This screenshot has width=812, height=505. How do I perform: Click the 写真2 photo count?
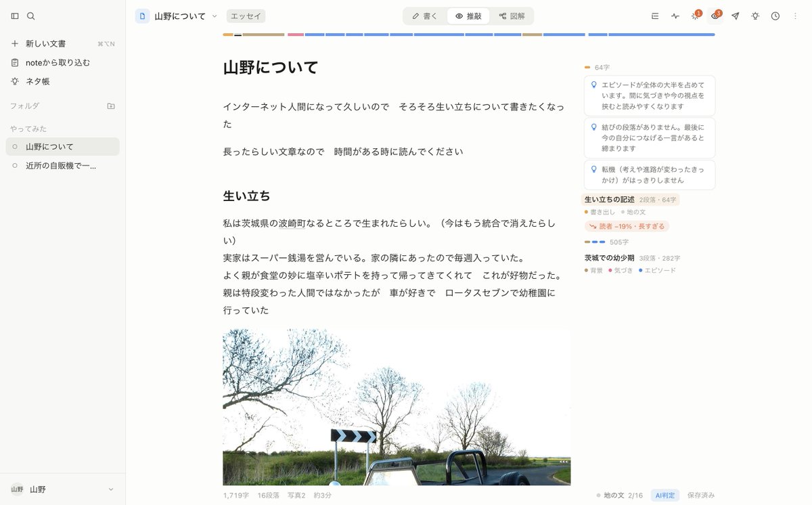(x=296, y=496)
